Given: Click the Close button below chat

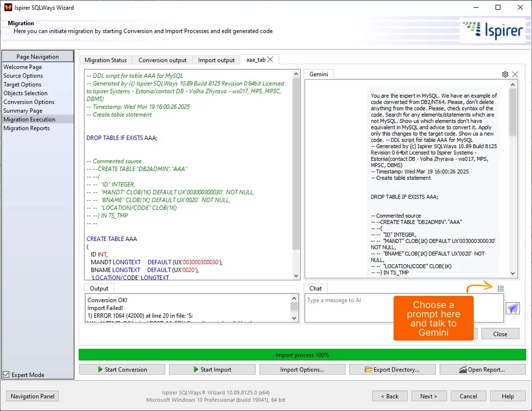Looking at the screenshot, I should coord(500,334).
